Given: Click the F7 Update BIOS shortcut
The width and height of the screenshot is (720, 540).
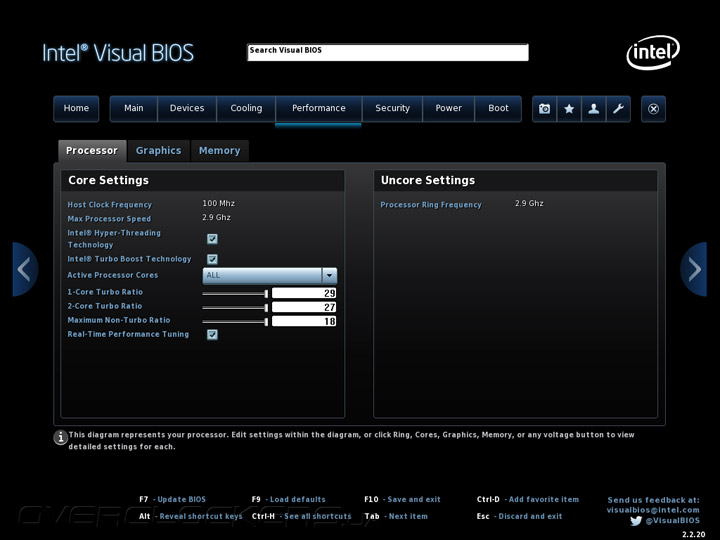Looking at the screenshot, I should pos(173,499).
